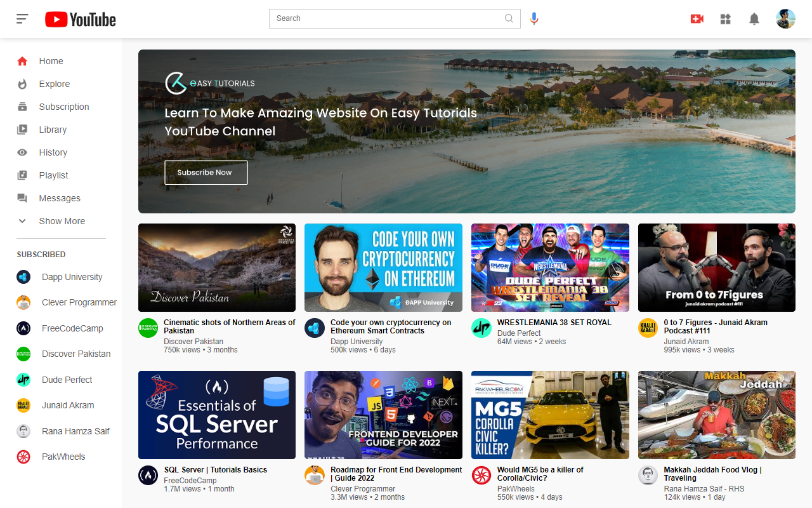Click Junaid Akram channel icon in sidebar
812x508 pixels.
click(23, 405)
